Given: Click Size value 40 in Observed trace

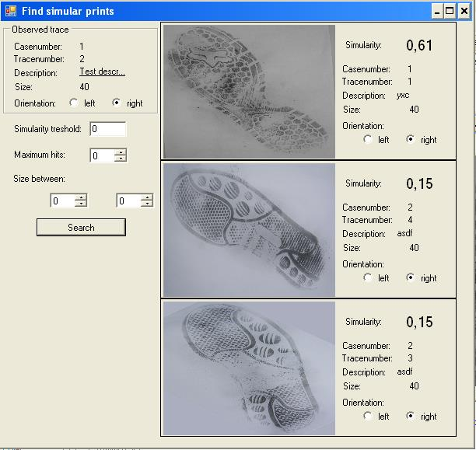Looking at the screenshot, I should [85, 87].
